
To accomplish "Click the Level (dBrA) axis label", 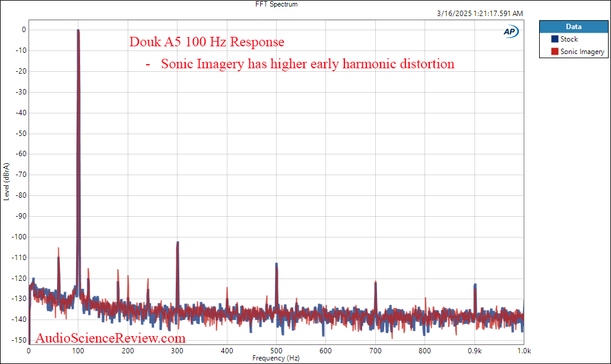I will (x=6, y=182).
